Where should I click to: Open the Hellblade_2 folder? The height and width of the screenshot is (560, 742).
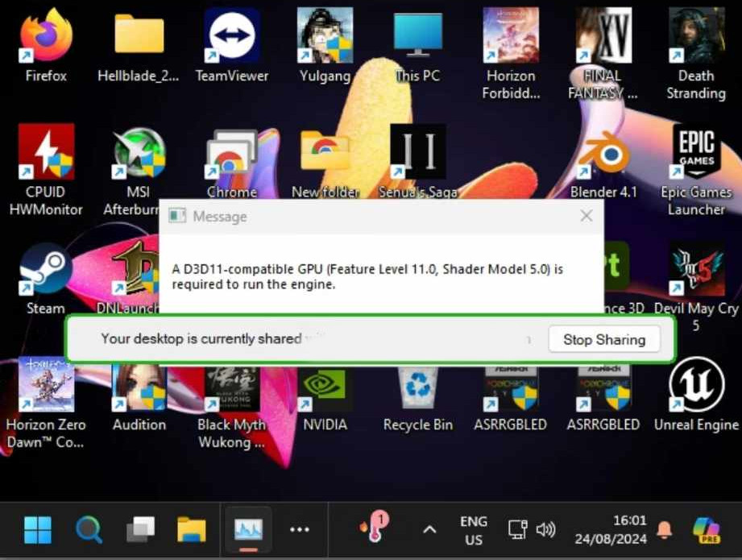coord(139,45)
